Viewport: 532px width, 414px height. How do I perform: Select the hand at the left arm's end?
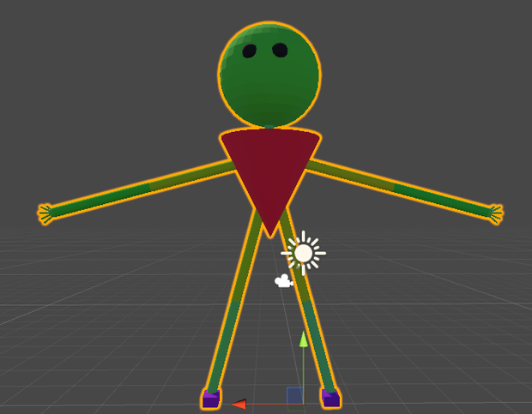pos(45,213)
